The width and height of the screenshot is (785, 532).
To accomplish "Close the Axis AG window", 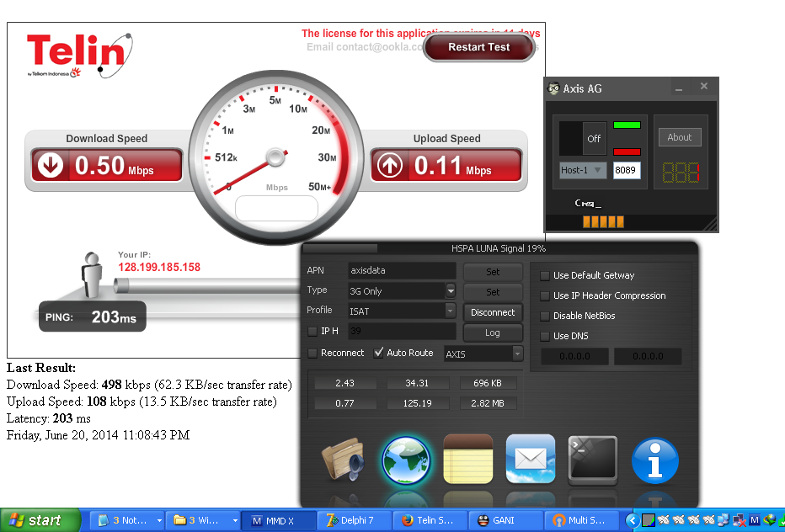I will (x=704, y=87).
